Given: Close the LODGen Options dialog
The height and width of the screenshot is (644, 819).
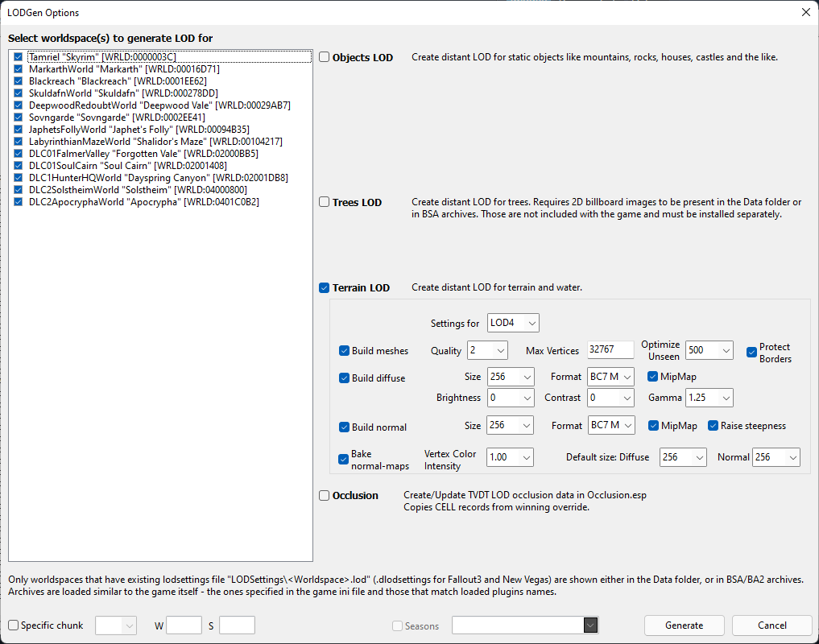Looking at the screenshot, I should point(806,12).
